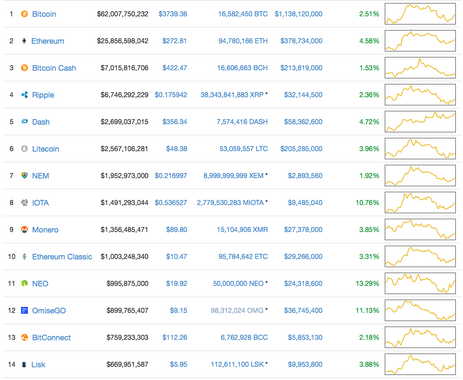Click the Ethereum price $272.81
463x380 pixels.
pyautogui.click(x=175, y=41)
